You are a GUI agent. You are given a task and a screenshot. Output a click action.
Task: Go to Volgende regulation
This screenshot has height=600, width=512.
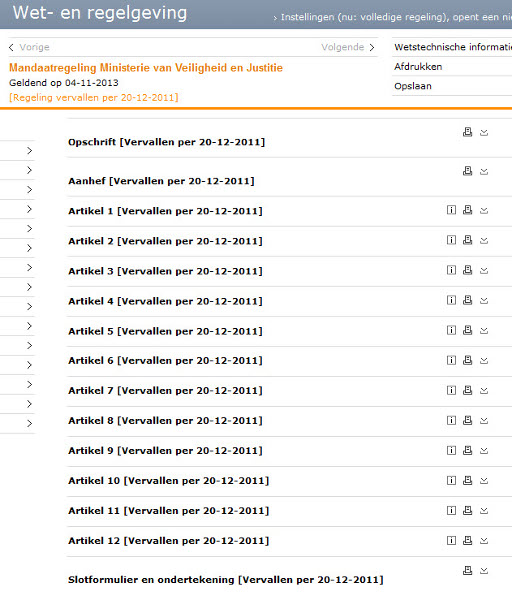(x=347, y=47)
